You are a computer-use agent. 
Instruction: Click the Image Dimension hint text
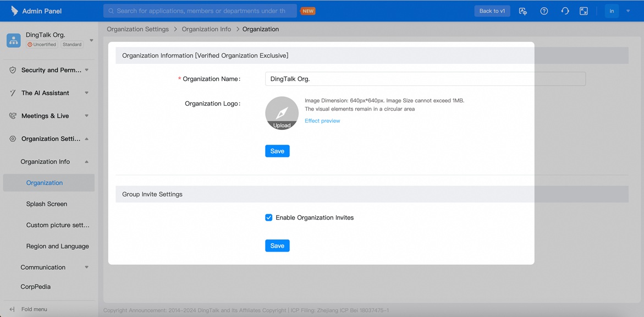[x=384, y=100]
